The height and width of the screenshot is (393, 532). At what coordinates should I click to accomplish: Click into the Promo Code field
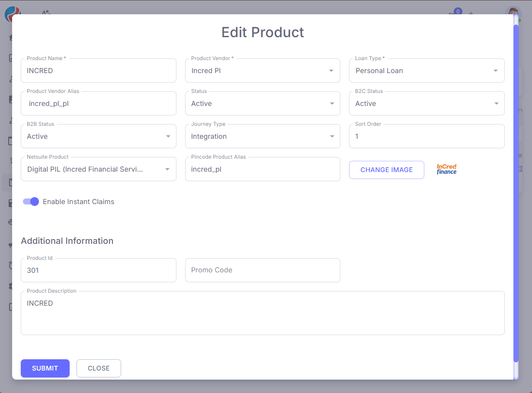click(x=262, y=270)
